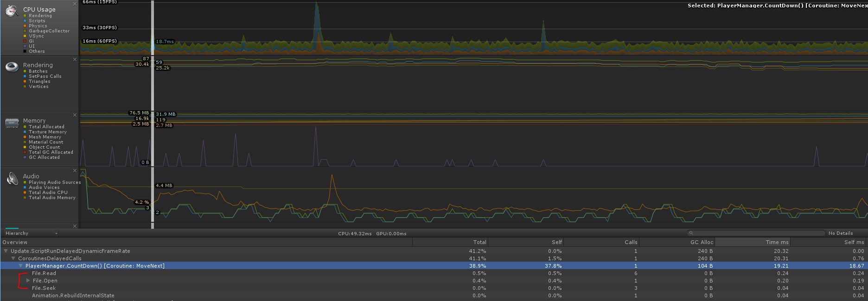Select the Memory module chip icon
The height and width of the screenshot is (301, 868).
(12, 123)
